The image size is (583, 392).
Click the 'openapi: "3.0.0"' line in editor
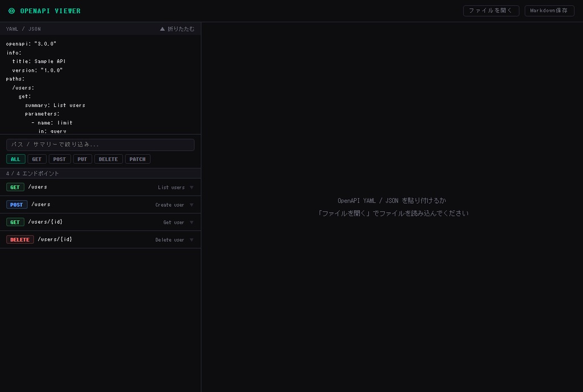[31, 43]
